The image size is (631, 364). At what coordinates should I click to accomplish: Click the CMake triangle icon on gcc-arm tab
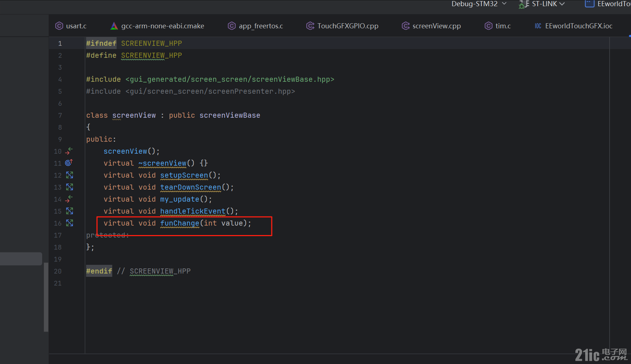tap(114, 26)
